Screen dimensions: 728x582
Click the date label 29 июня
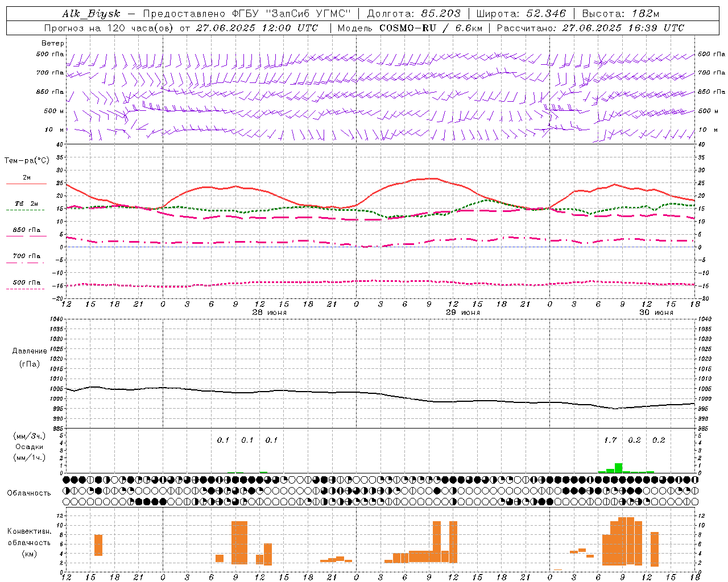pos(462,313)
